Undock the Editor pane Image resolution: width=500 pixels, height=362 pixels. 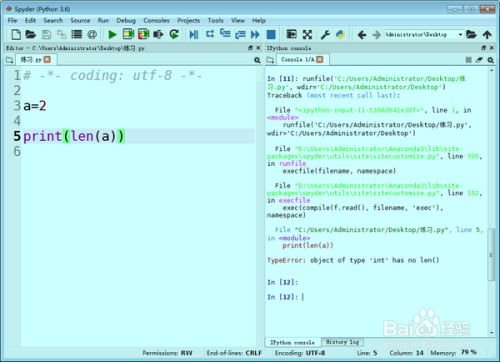250,48
